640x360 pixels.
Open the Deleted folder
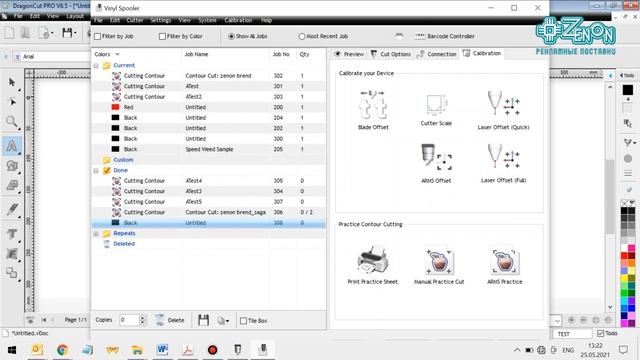pos(124,244)
